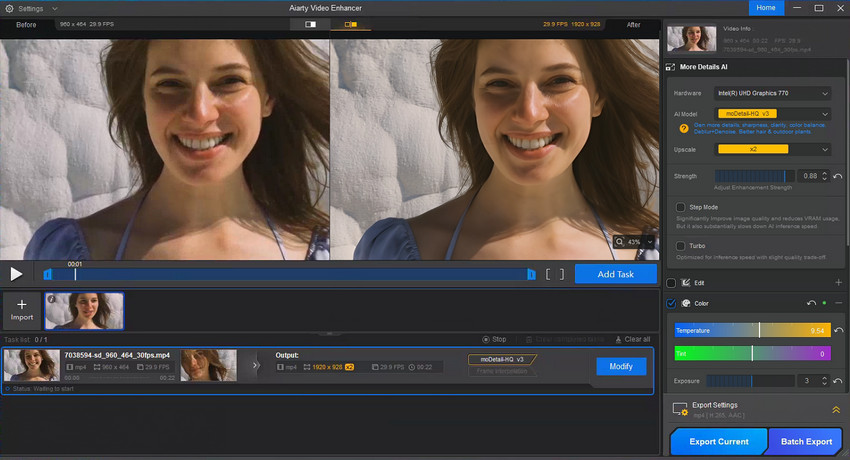Click the Strength 0.88 stepper arrows
Screen dimensions: 850x460
(x=825, y=176)
